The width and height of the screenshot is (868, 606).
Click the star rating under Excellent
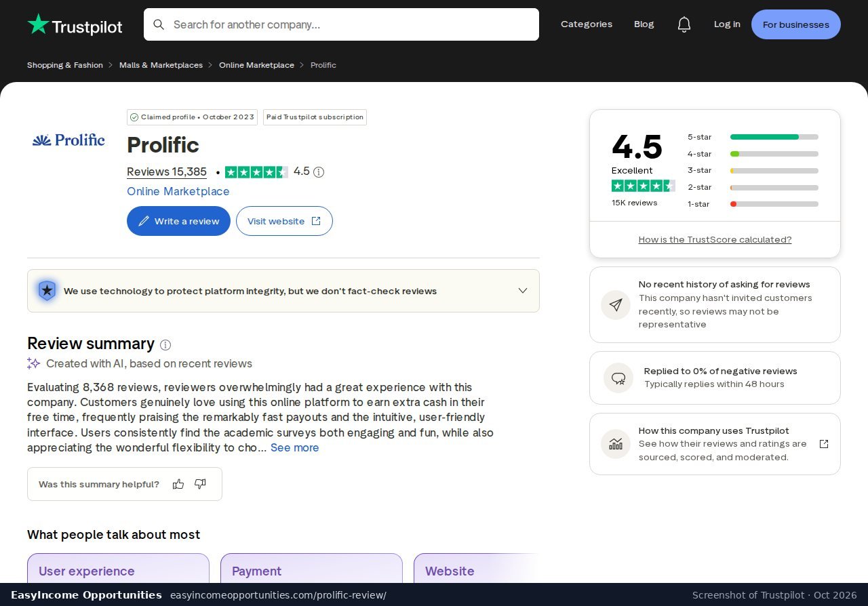(x=644, y=186)
